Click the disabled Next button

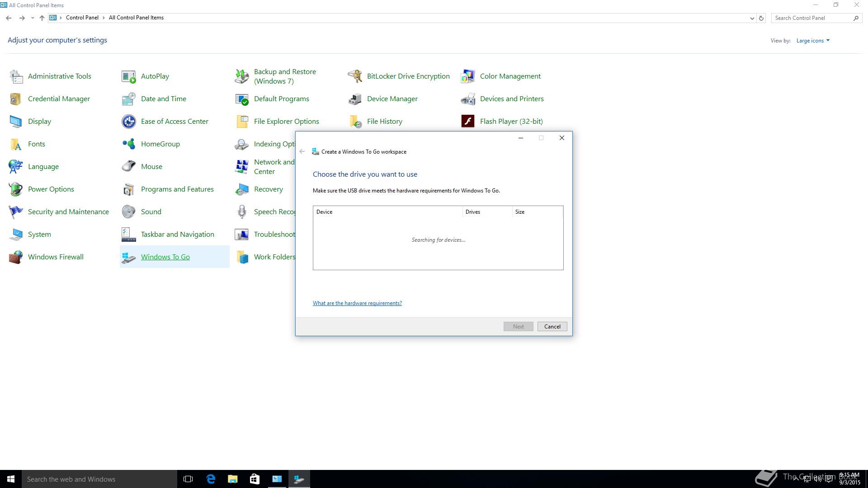pos(519,326)
